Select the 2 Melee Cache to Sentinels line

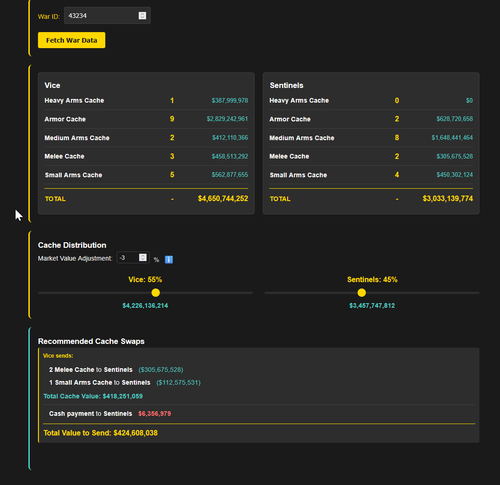tap(116, 370)
